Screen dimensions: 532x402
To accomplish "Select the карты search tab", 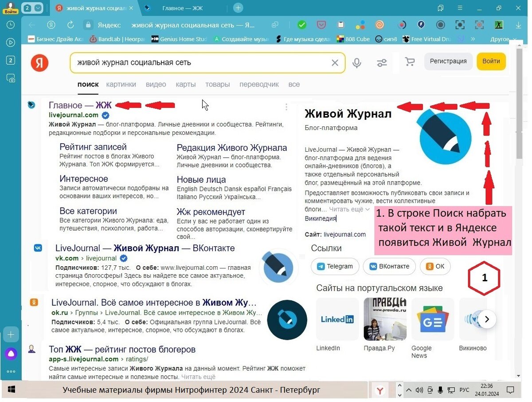I will [x=185, y=84].
